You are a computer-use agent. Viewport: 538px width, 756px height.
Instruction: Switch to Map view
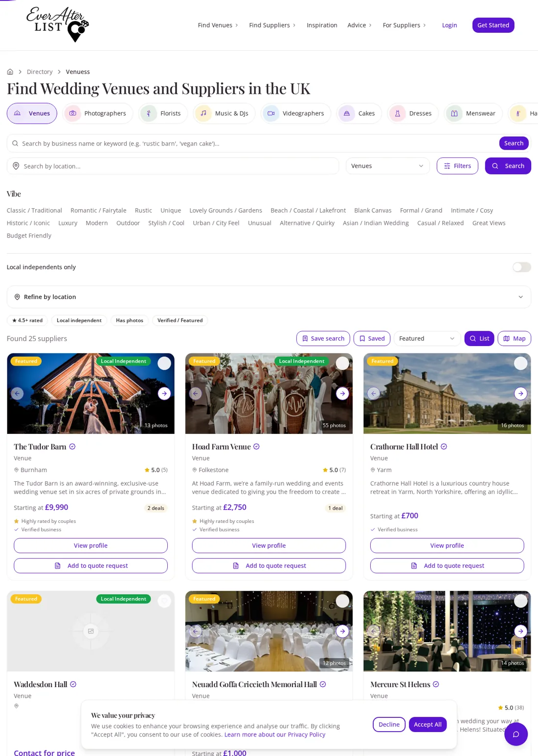[x=514, y=339]
